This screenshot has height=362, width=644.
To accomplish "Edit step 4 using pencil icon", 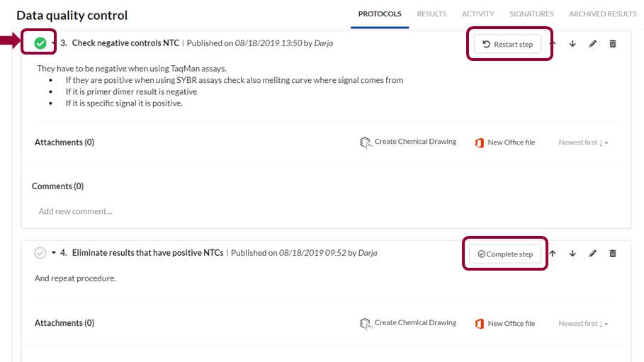I will pyautogui.click(x=593, y=254).
